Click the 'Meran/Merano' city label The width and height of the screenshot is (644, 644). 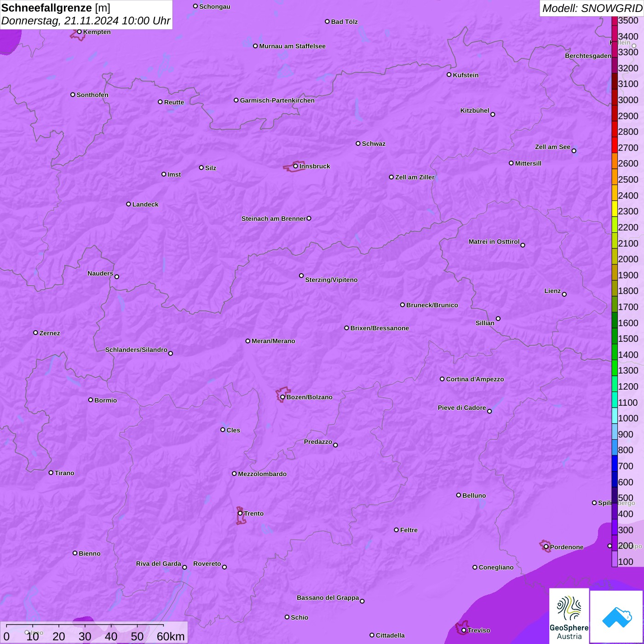click(273, 341)
